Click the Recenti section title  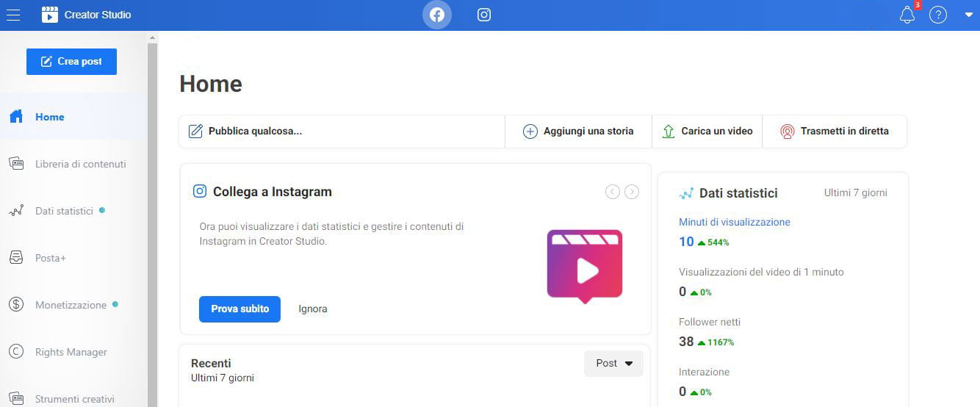tap(211, 363)
